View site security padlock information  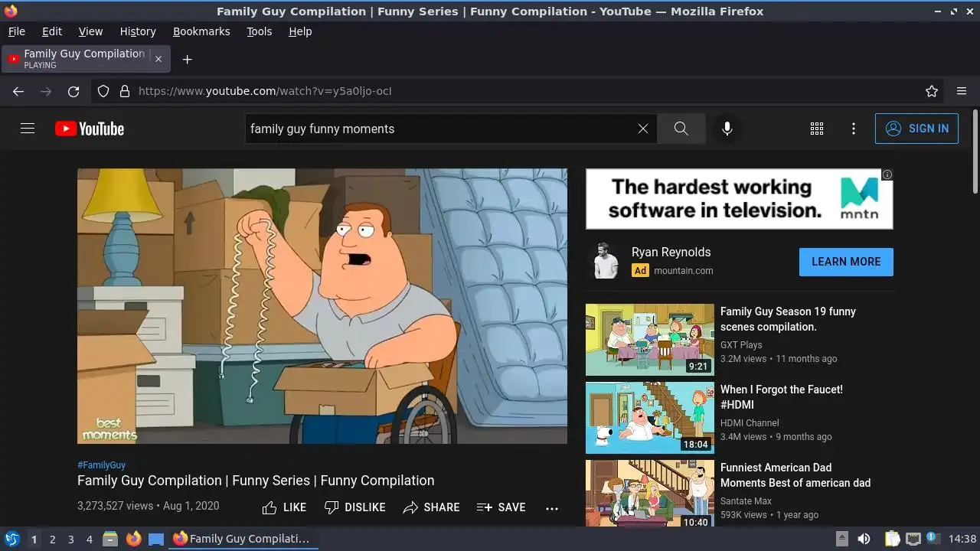[x=125, y=91]
